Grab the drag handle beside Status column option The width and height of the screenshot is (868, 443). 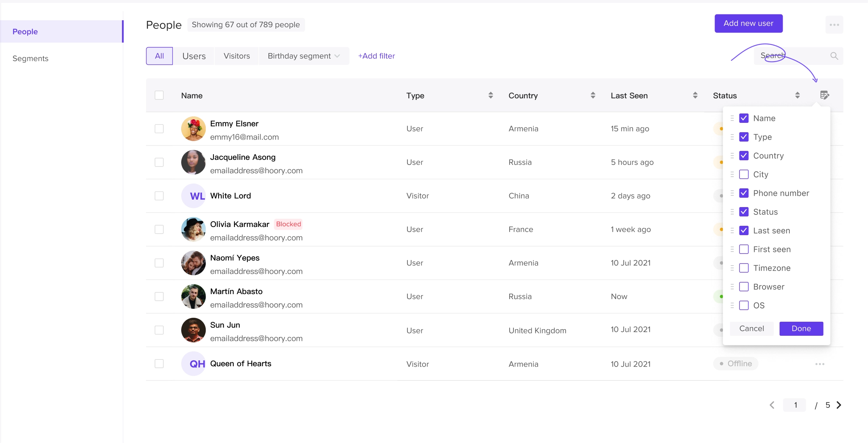click(732, 212)
